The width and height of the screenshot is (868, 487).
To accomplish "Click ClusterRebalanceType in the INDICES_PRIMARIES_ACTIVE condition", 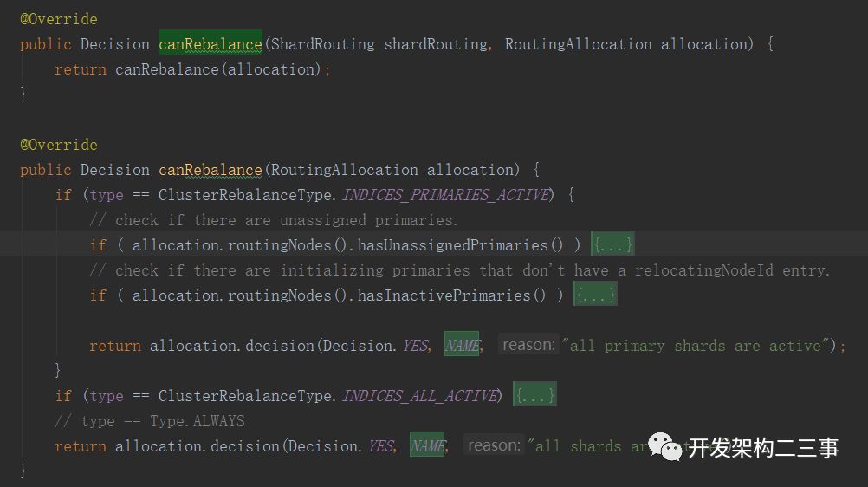I will pyautogui.click(x=246, y=194).
